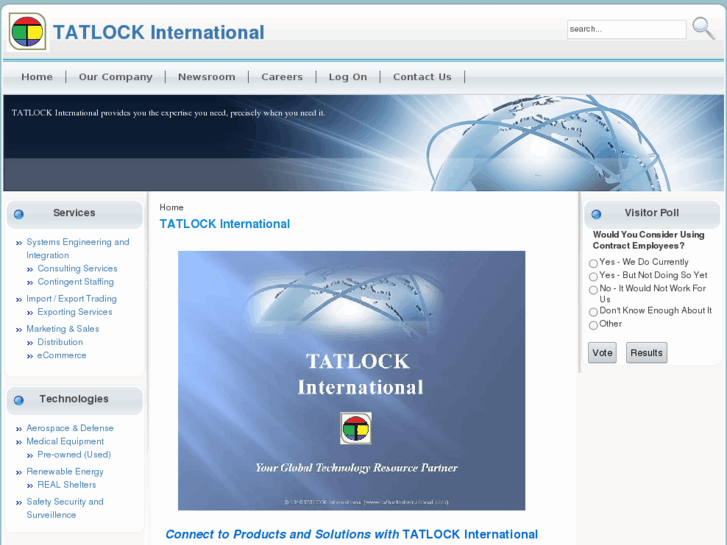Select the 'Other' poll radio button

[593, 326]
